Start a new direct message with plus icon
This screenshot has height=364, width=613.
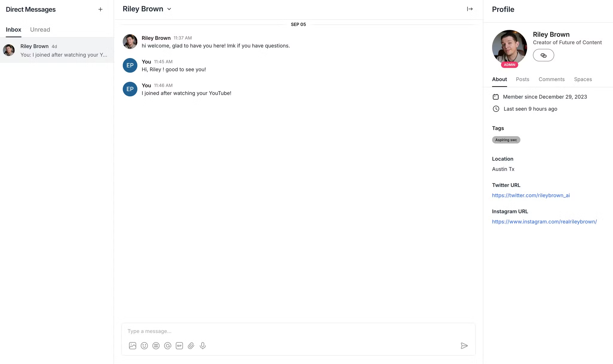(100, 9)
